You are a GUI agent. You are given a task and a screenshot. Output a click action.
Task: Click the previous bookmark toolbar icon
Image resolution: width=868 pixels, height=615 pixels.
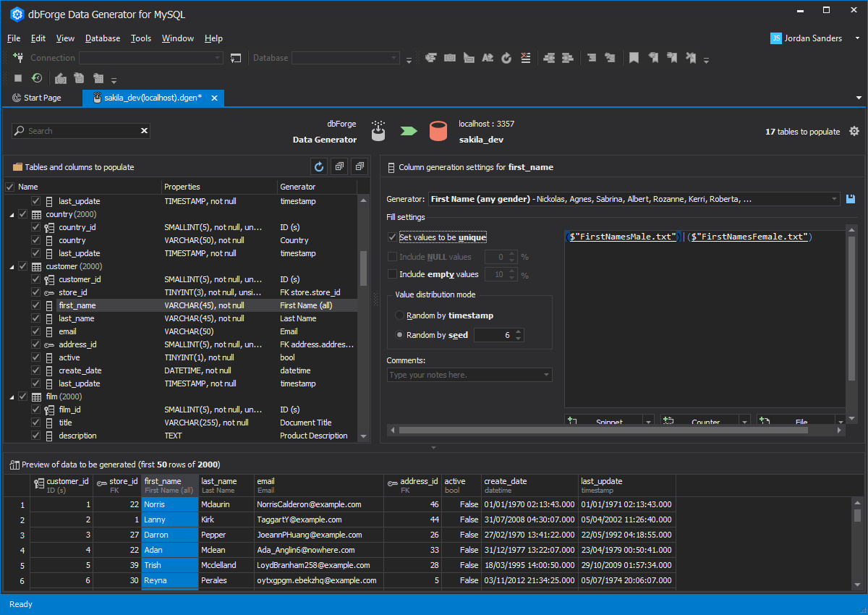point(653,58)
